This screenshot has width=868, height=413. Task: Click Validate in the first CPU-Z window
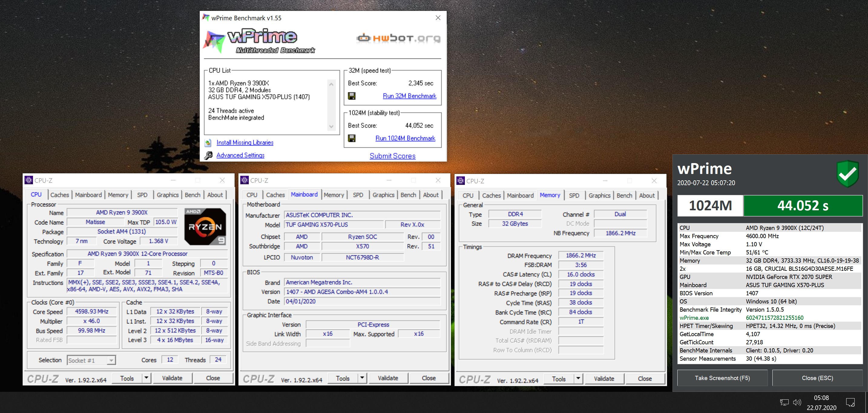[172, 378]
